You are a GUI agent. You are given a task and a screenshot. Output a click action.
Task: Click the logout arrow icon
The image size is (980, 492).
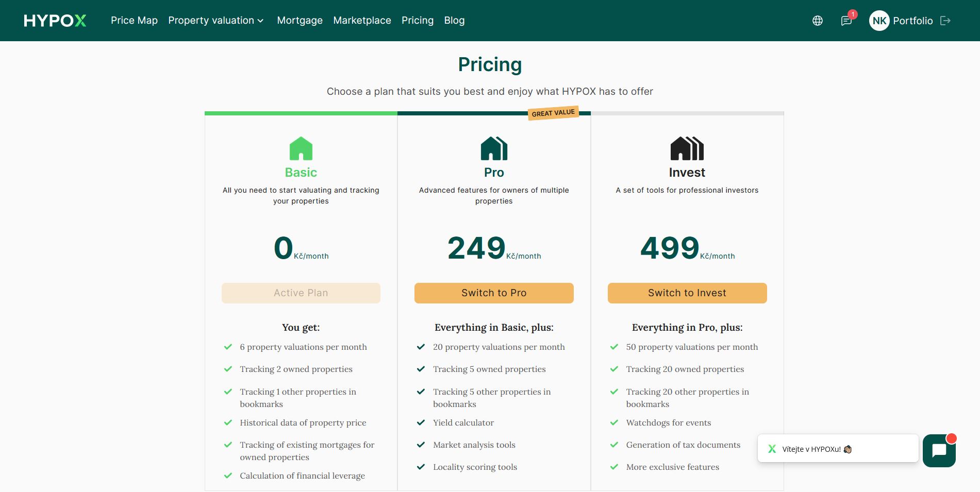click(x=945, y=21)
